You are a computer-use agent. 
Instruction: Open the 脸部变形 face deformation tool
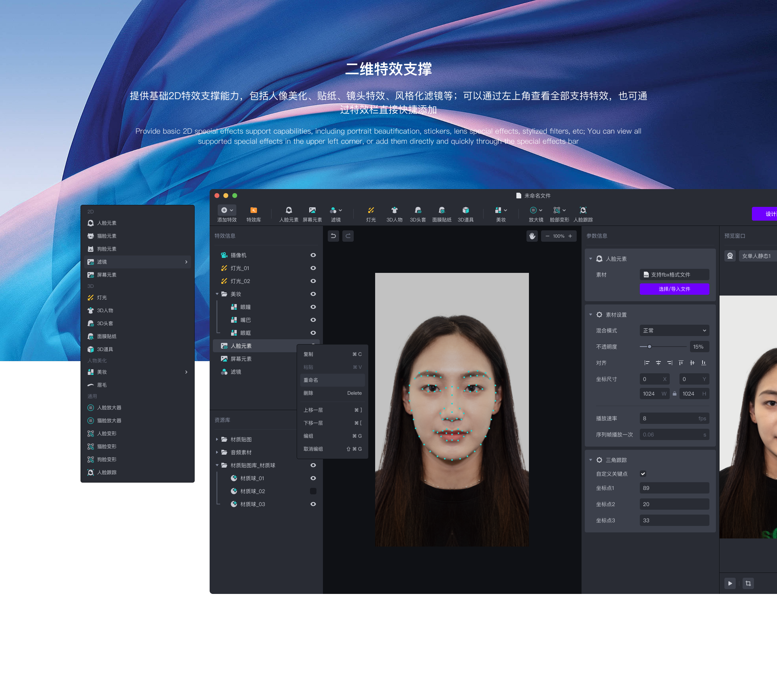pyautogui.click(x=559, y=214)
